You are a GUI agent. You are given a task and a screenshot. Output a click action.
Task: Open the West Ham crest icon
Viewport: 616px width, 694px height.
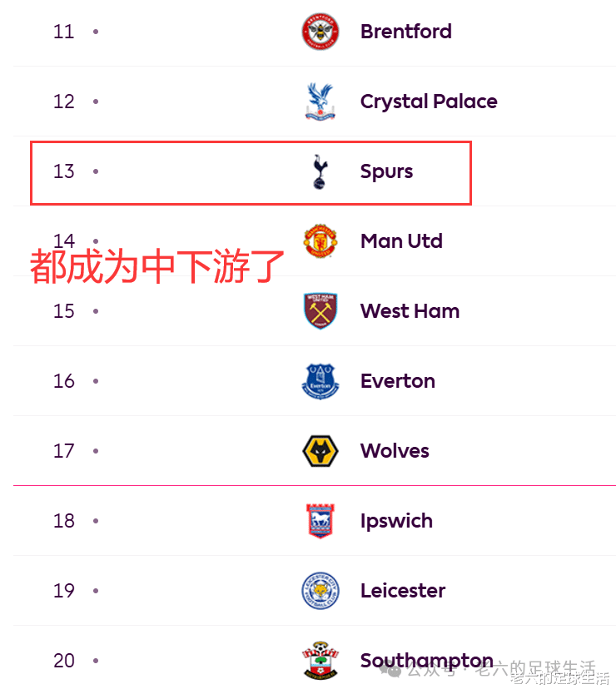[x=320, y=311]
